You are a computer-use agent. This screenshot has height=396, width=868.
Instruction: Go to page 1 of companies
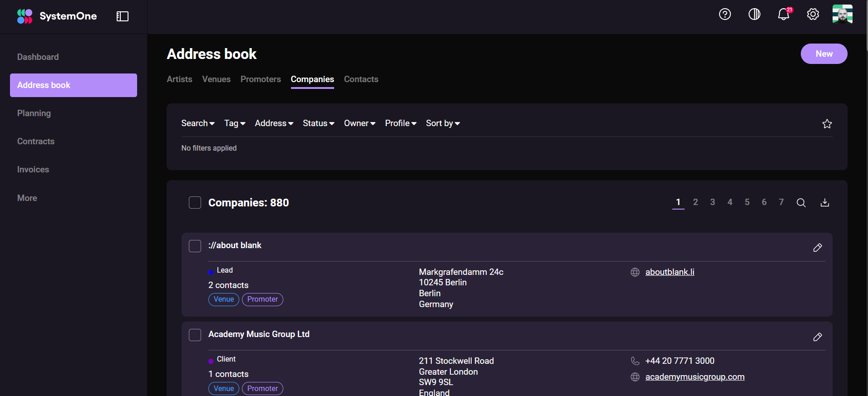pyautogui.click(x=678, y=202)
